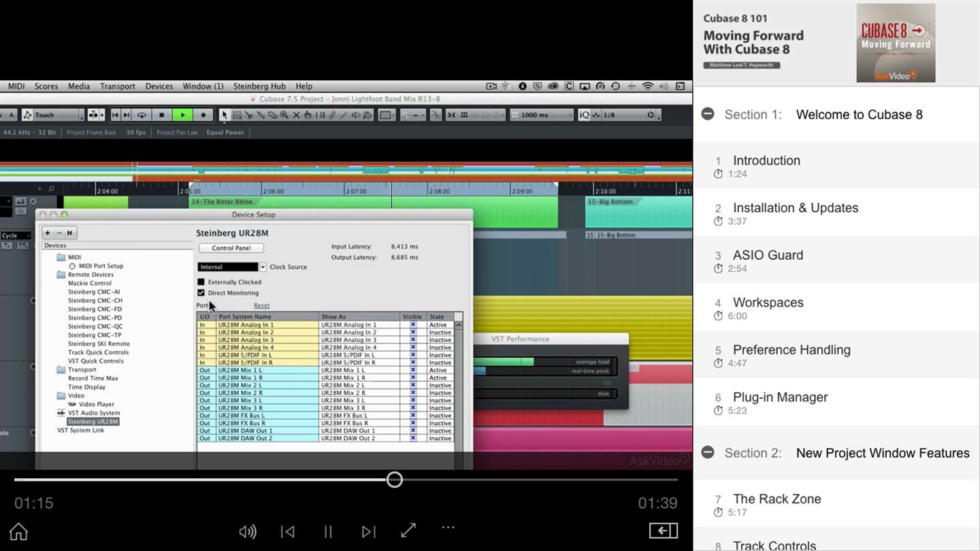Open the Transport menu in menu bar
Image resolution: width=980 pixels, height=551 pixels.
pyautogui.click(x=118, y=86)
